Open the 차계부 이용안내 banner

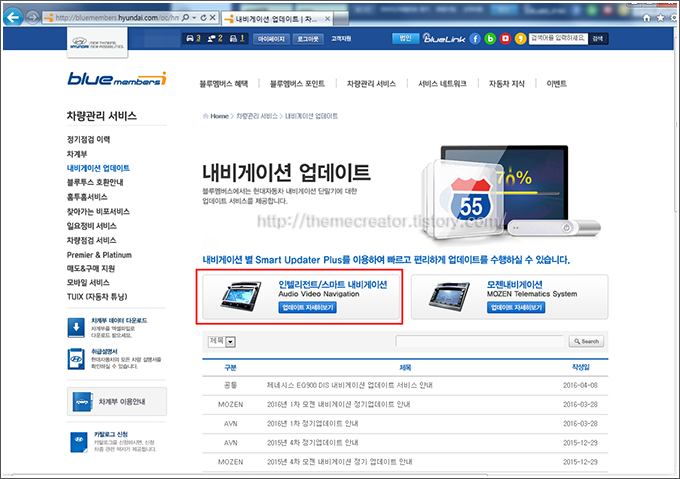click(117, 401)
